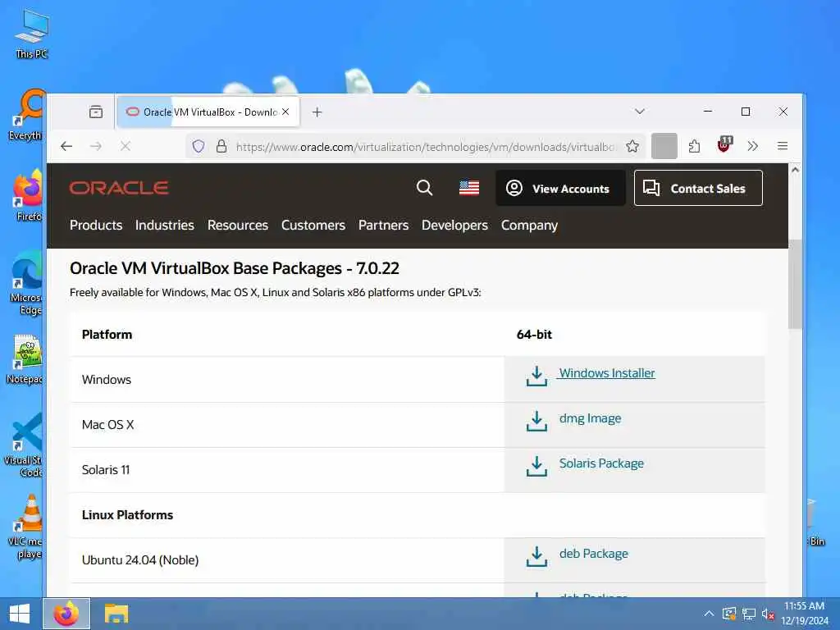The width and height of the screenshot is (840, 630).
Task: Open the Partners menu
Action: coord(383,225)
